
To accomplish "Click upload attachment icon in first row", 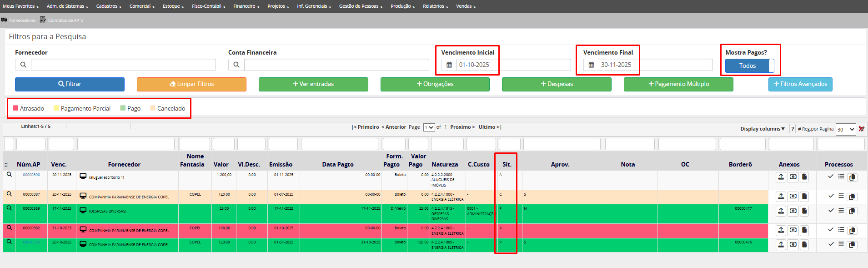I will pyautogui.click(x=781, y=177).
